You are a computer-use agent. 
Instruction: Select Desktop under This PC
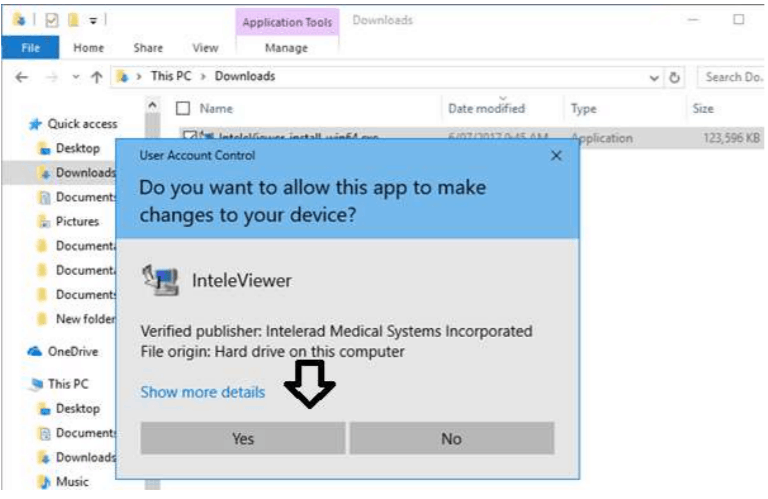pos(77,408)
